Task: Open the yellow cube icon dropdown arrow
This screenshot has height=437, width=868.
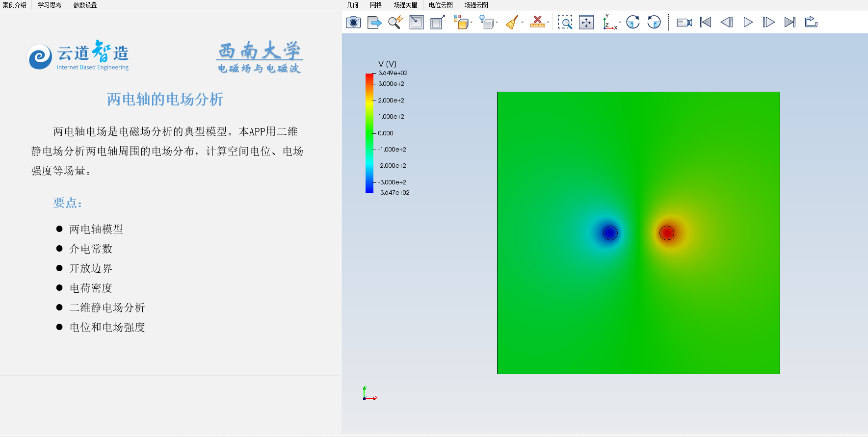Action: pos(471,23)
